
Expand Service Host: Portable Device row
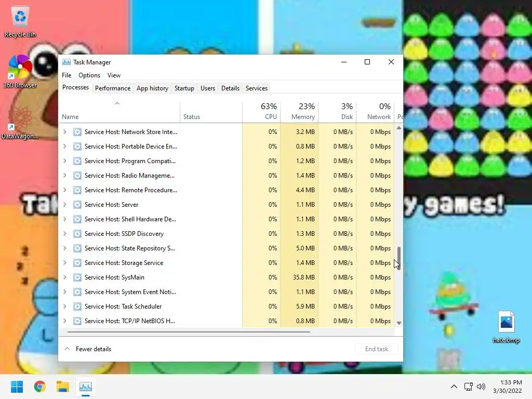pyautogui.click(x=65, y=147)
